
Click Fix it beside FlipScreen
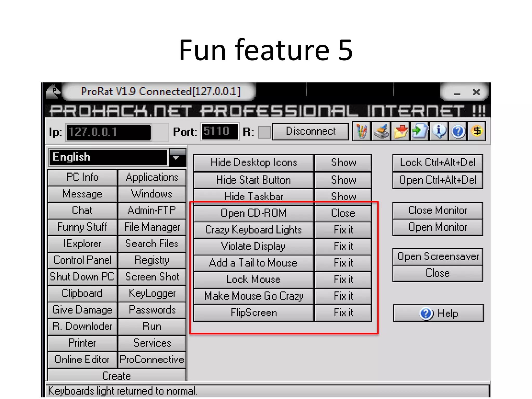[x=343, y=313]
